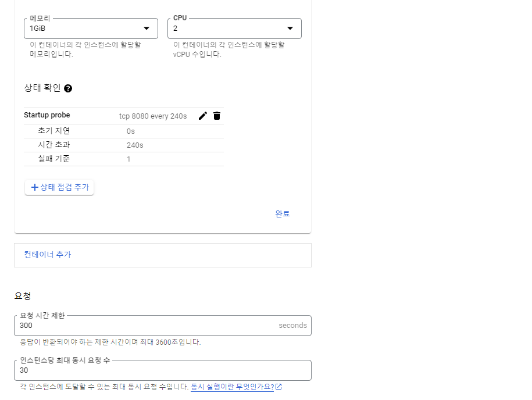532x400 pixels.
Task: Click the 실패 기준 row label
Action: (53, 159)
